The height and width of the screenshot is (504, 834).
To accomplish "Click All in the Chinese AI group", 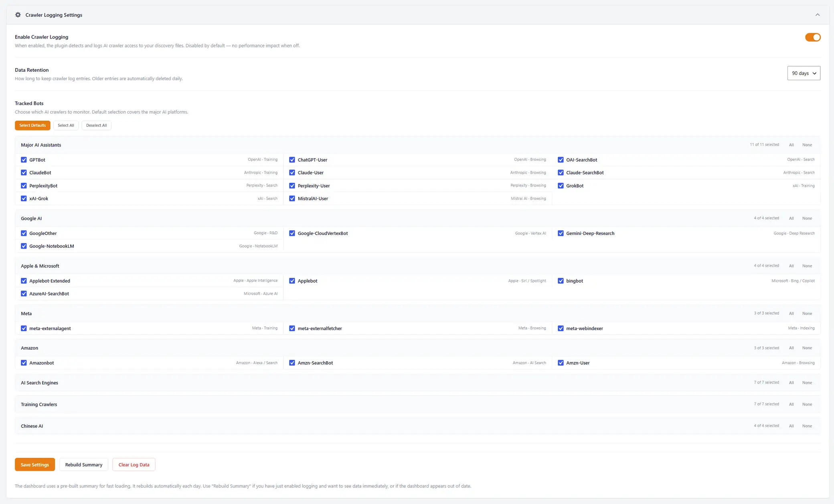I will point(791,426).
